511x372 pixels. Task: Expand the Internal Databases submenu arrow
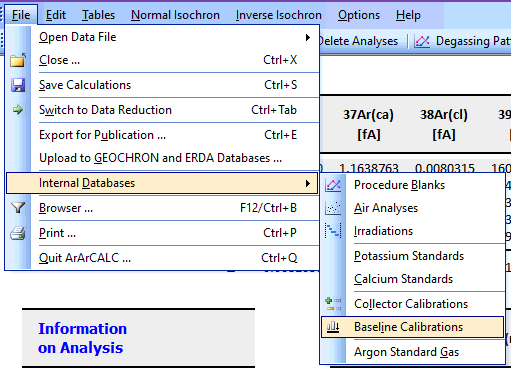pyautogui.click(x=308, y=183)
